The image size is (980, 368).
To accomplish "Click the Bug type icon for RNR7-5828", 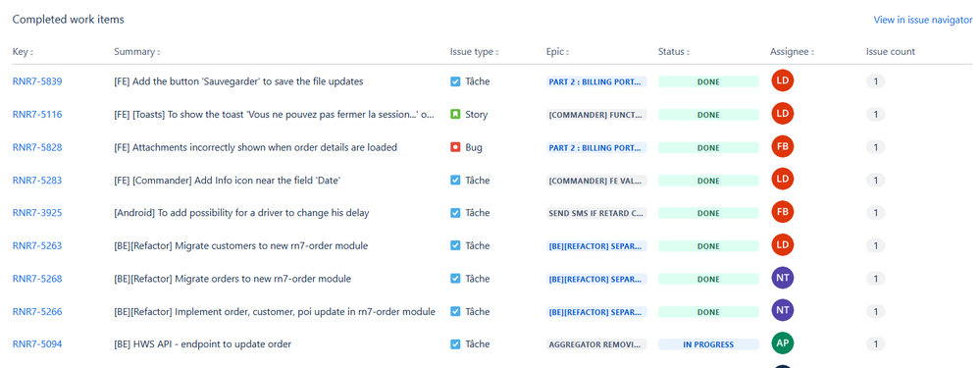I will (455, 147).
